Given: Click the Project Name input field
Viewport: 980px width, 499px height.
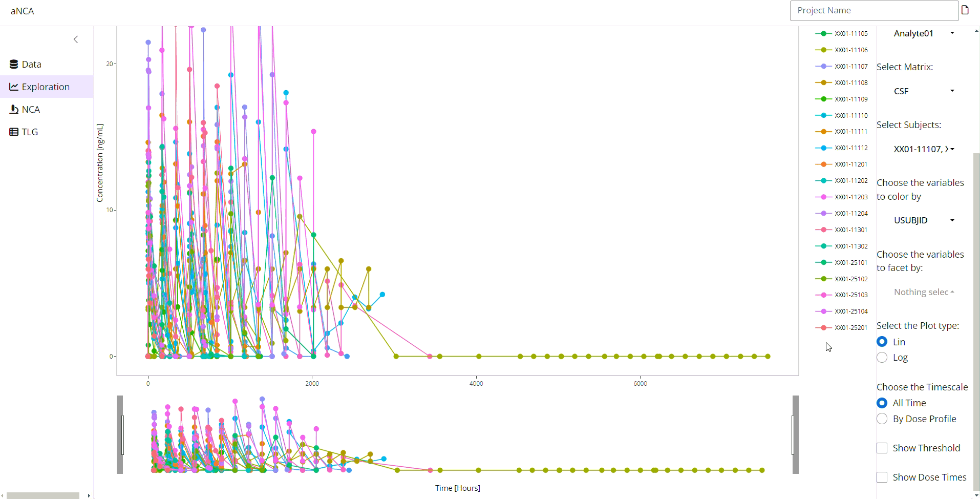Looking at the screenshot, I should (874, 11).
